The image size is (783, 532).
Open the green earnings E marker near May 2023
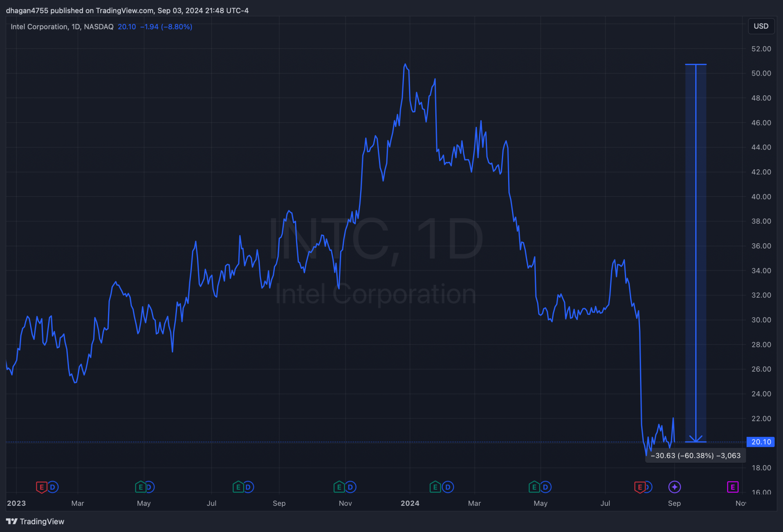[x=141, y=487]
